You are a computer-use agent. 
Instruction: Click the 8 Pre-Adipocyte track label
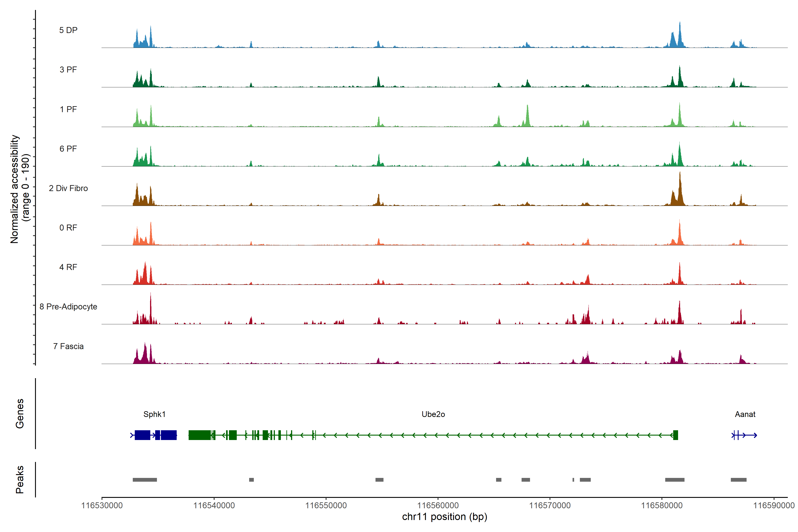68,307
